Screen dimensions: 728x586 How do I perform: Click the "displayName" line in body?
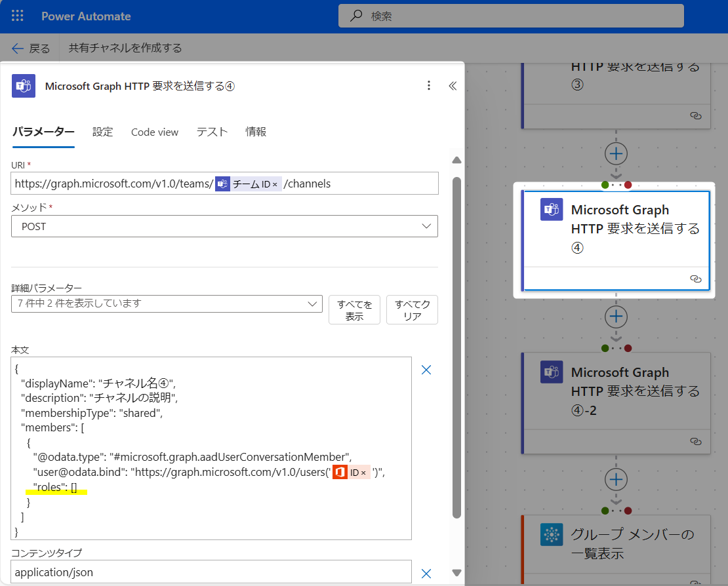click(x=98, y=383)
